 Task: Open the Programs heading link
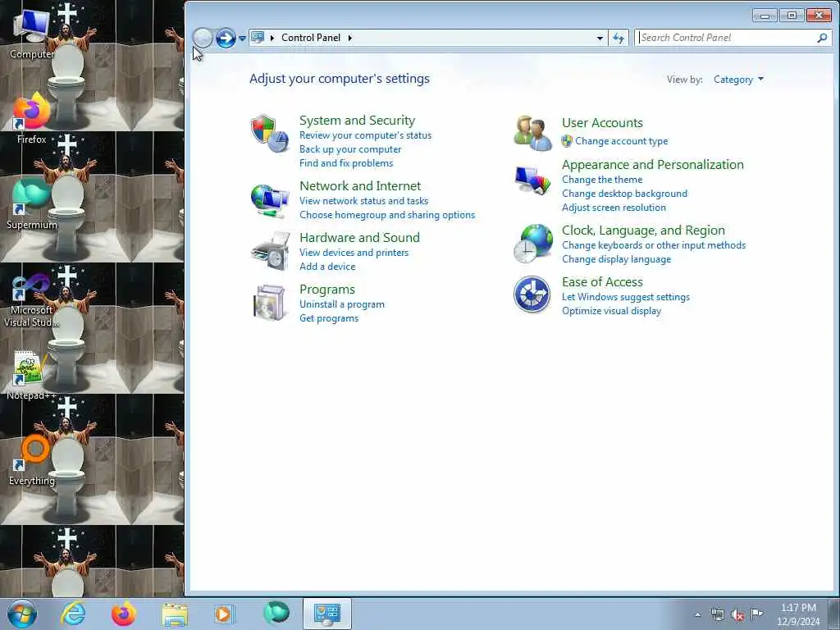(x=327, y=290)
